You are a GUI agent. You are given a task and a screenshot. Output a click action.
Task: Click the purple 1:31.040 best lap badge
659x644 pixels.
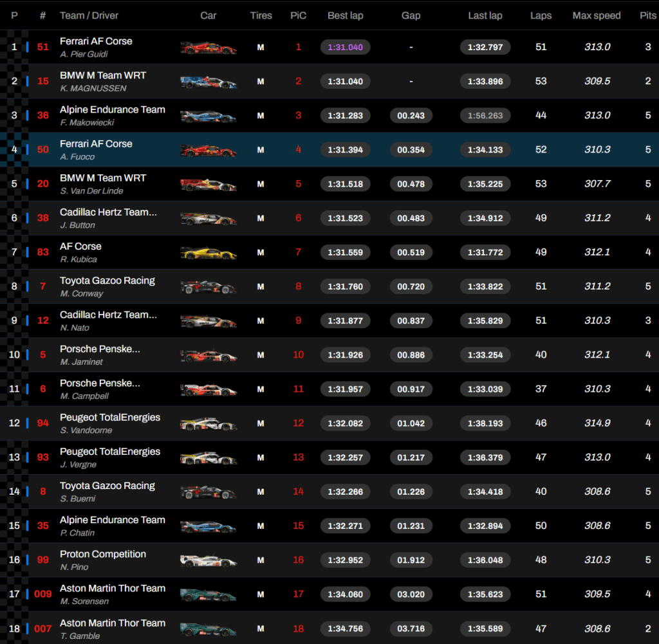(x=346, y=47)
